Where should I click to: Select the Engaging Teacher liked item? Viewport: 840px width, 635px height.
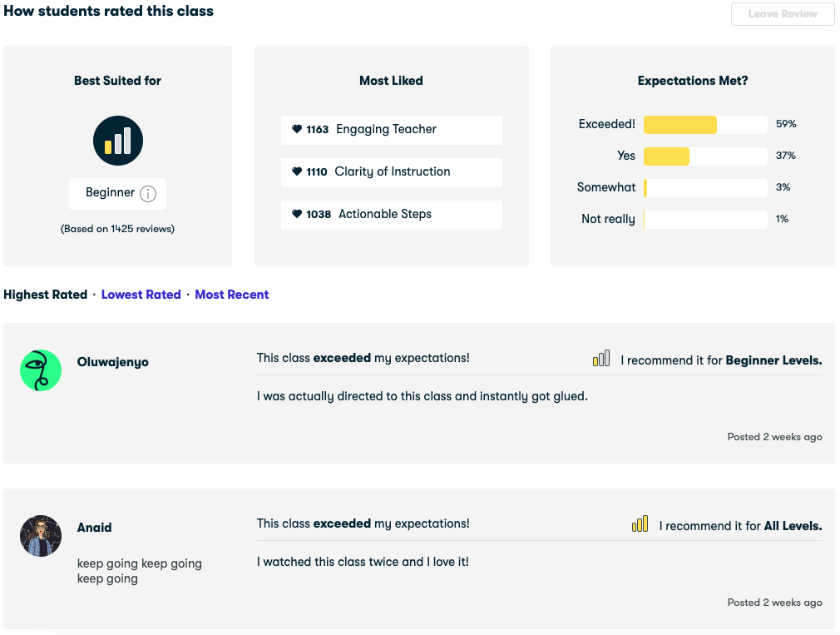[x=392, y=130]
